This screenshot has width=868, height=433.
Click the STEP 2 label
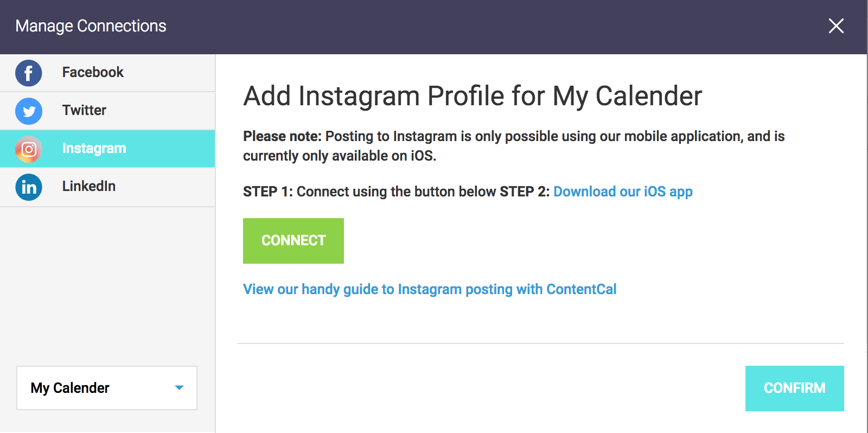tap(525, 192)
